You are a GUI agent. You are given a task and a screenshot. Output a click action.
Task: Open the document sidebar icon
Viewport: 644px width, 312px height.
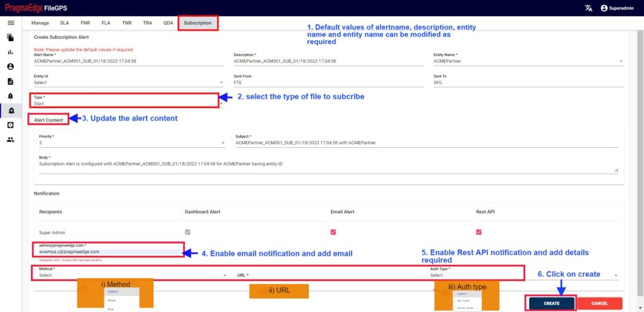click(11, 81)
